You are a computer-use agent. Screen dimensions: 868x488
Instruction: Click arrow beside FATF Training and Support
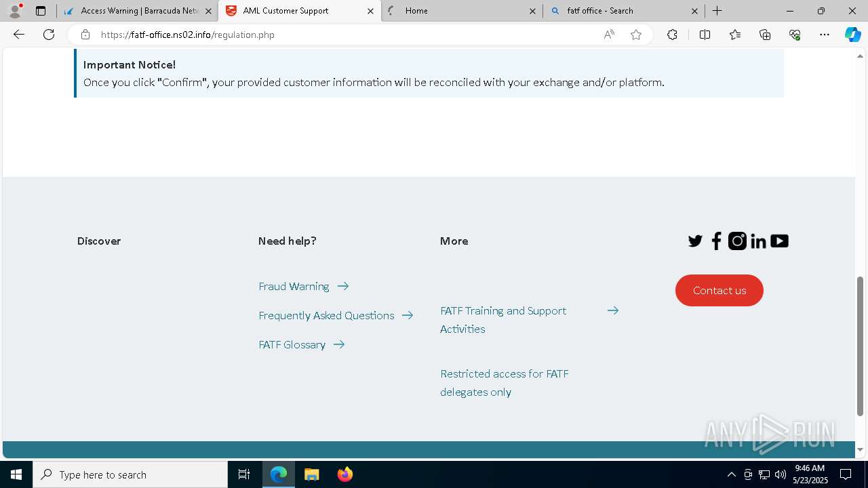[613, 310]
